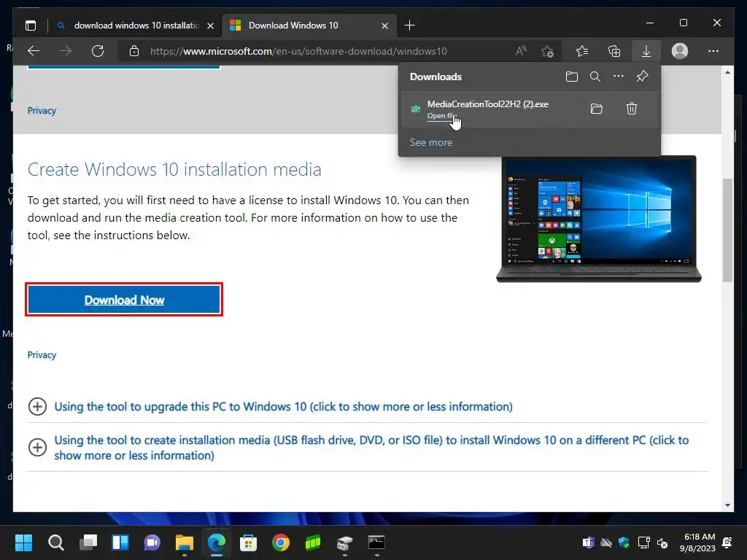Delete the MediaCreationTool22H2 download
The image size is (747, 560).
click(x=632, y=109)
